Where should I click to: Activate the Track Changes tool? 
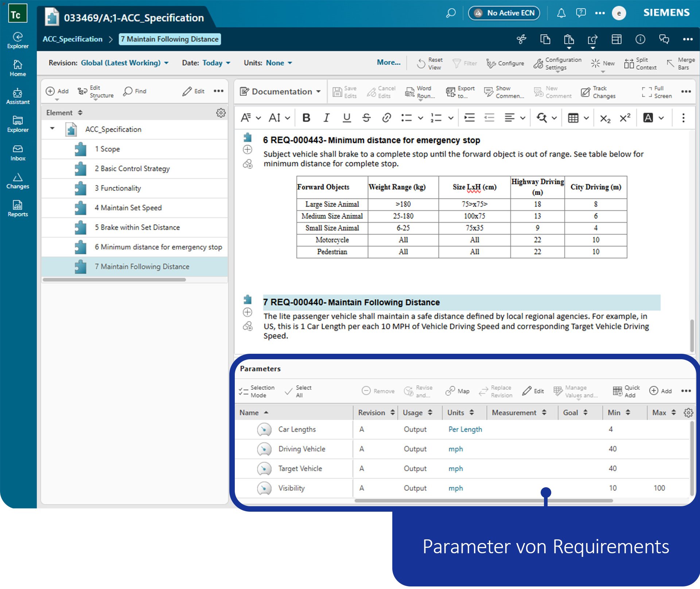click(598, 92)
